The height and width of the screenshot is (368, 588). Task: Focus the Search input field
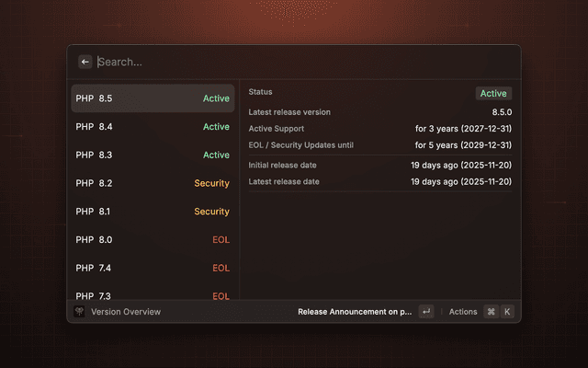tap(303, 62)
